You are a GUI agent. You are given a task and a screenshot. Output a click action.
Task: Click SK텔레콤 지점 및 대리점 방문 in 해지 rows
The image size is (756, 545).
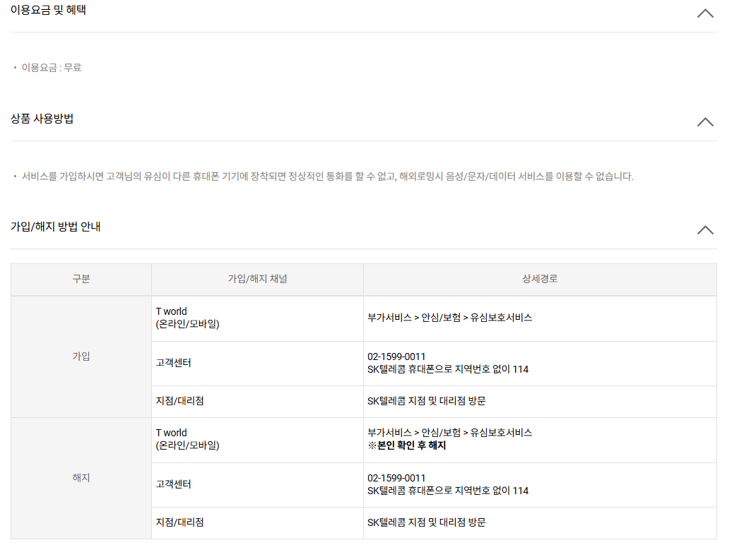coord(427,522)
